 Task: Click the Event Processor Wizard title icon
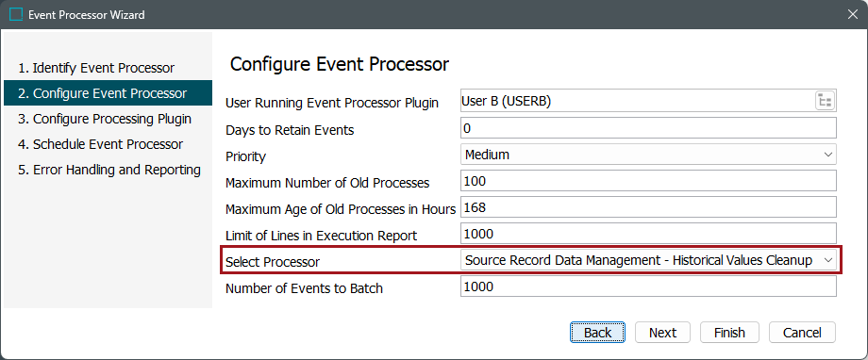tap(17, 15)
